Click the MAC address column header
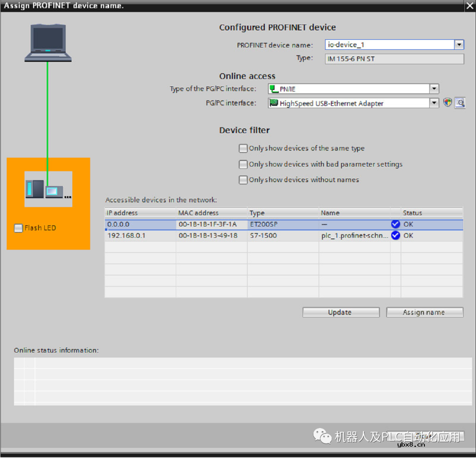 [x=212, y=213]
